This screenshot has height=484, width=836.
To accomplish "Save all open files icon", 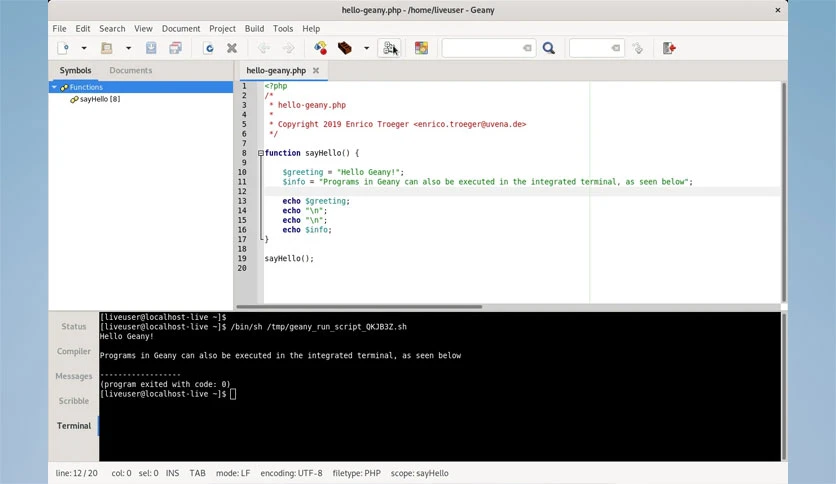I will [175, 49].
